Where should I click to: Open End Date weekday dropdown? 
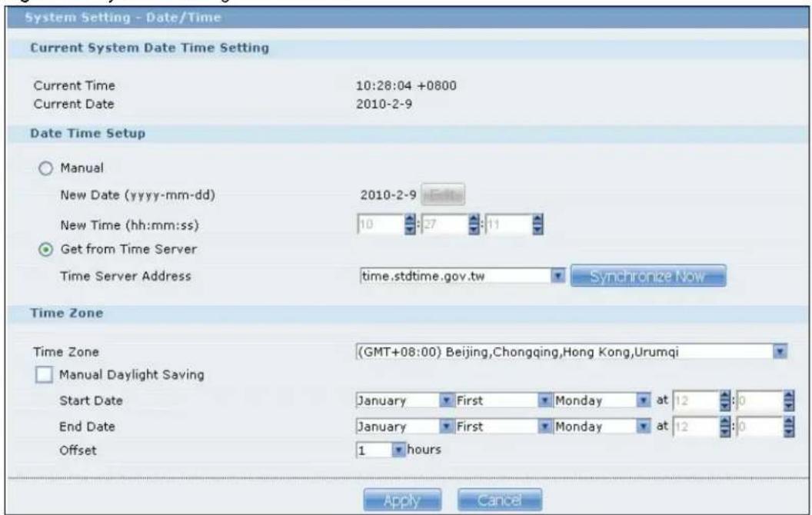click(x=643, y=426)
